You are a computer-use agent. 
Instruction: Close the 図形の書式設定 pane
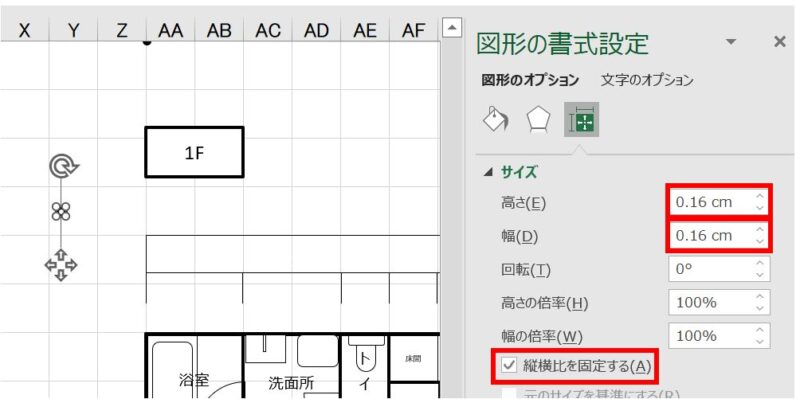click(x=780, y=42)
